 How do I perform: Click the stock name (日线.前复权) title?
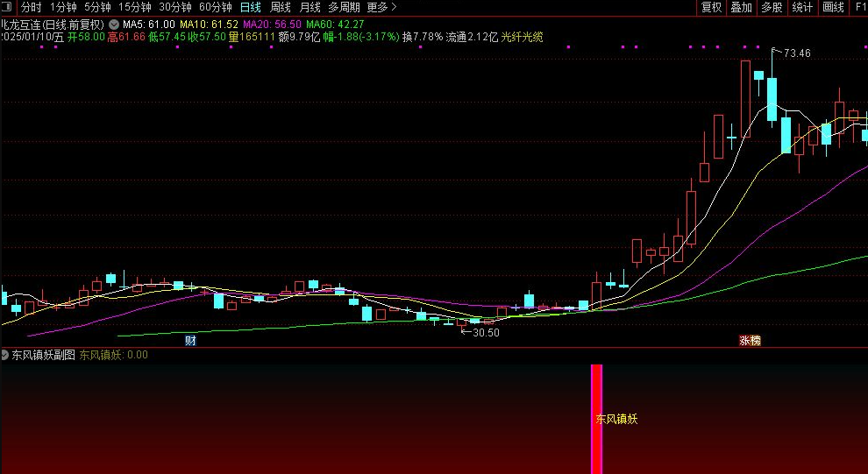53,25
